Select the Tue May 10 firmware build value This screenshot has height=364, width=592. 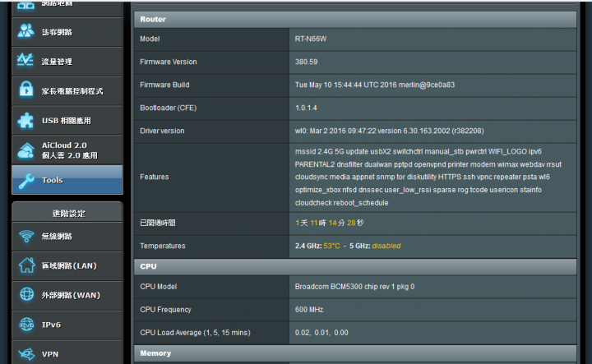375,85
